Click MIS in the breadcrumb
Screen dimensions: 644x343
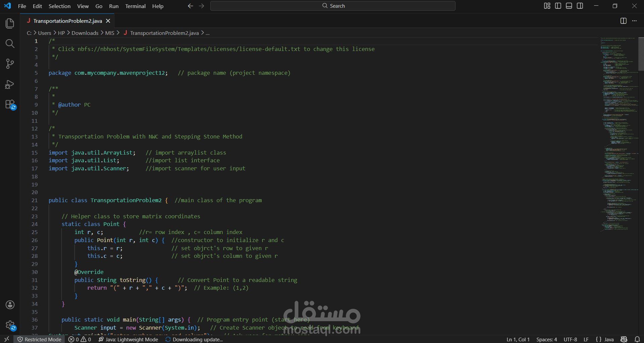click(110, 33)
